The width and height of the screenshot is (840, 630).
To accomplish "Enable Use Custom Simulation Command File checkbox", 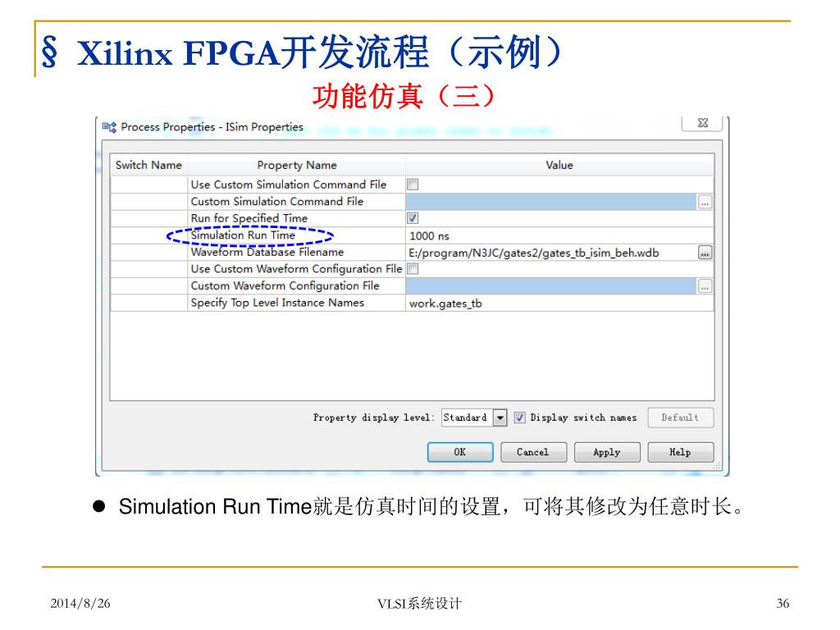I will (x=413, y=185).
